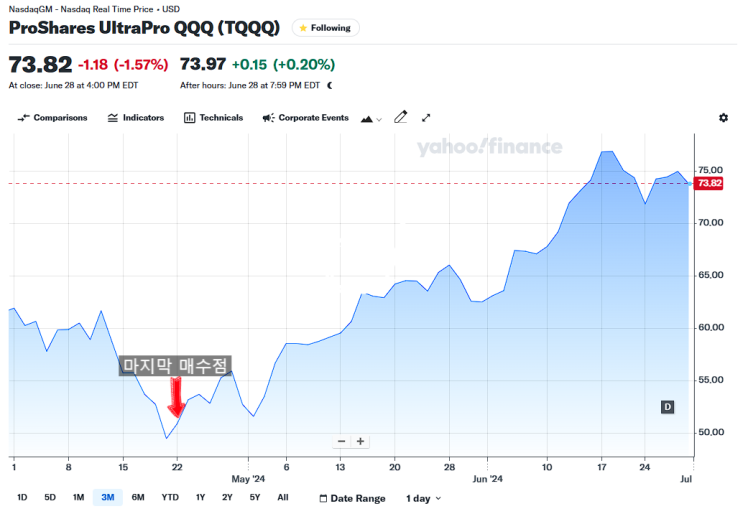Click the Jul axis label

click(686, 479)
